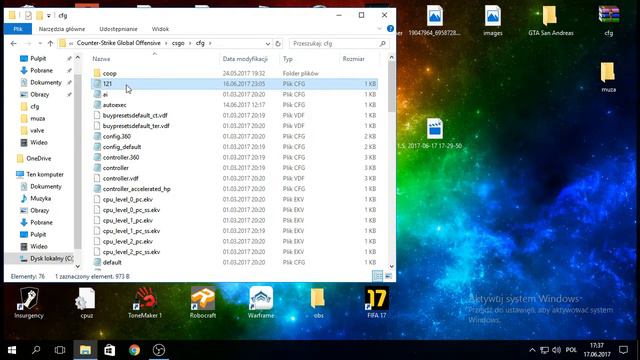Launch ToneMaker 1 from the desktop
640x360 pixels.
click(x=145, y=302)
